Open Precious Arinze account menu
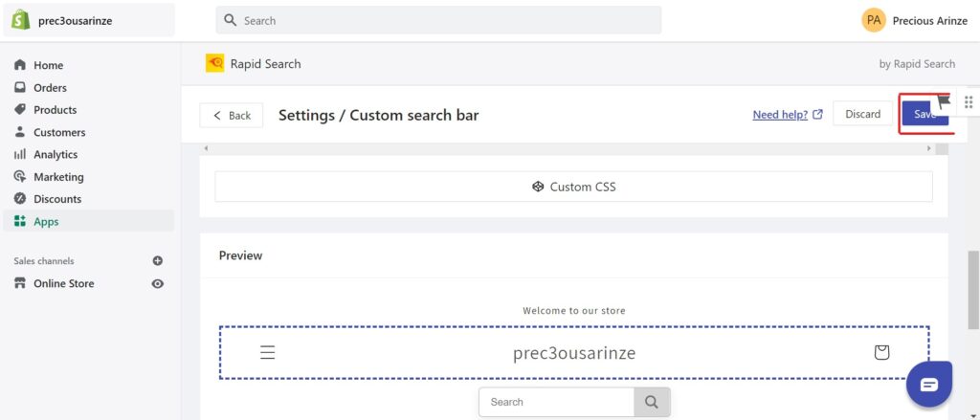Image resolution: width=980 pixels, height=420 pixels. (930, 21)
